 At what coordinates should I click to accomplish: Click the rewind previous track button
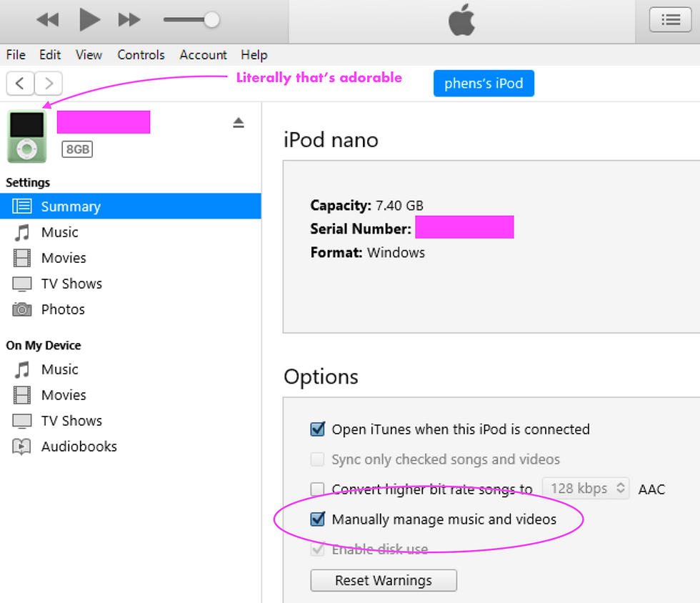[x=47, y=20]
